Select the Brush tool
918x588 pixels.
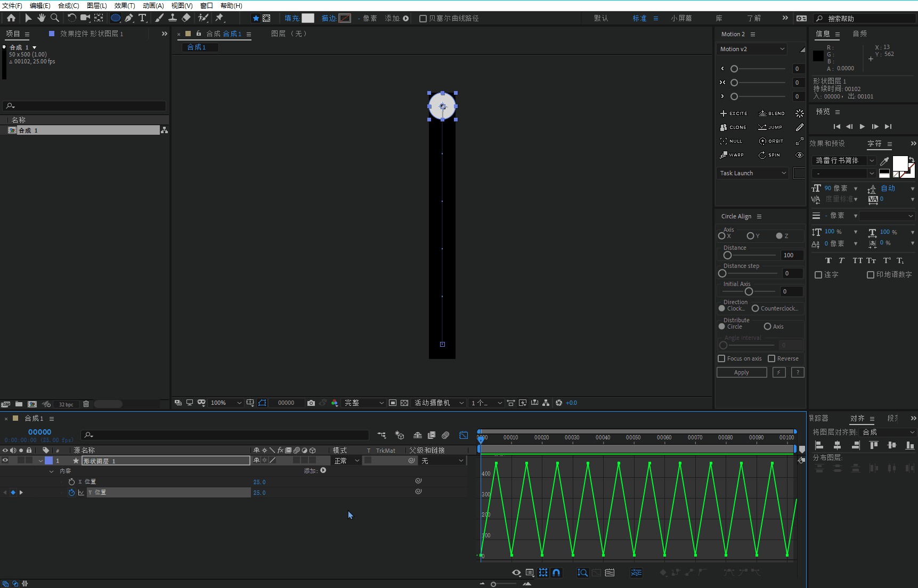click(x=159, y=18)
